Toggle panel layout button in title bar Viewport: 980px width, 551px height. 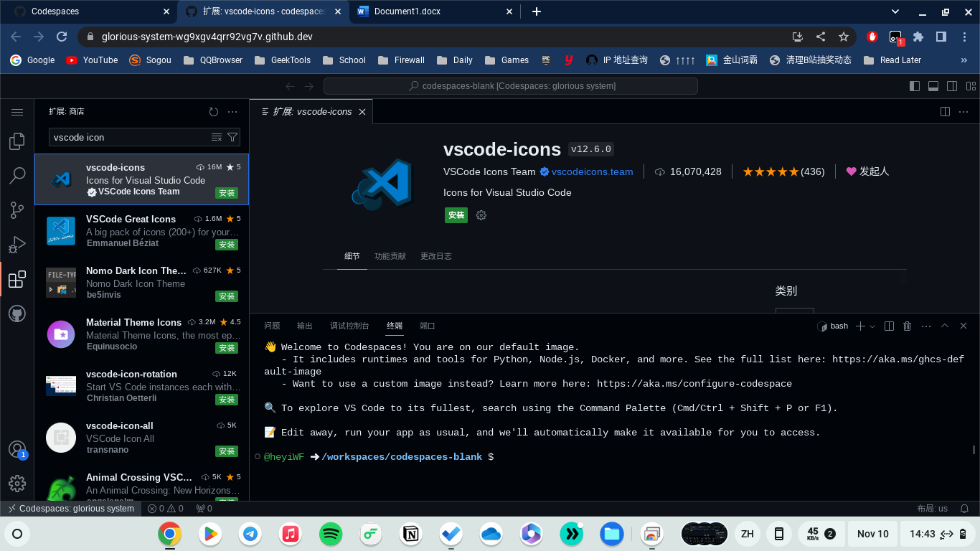click(933, 86)
